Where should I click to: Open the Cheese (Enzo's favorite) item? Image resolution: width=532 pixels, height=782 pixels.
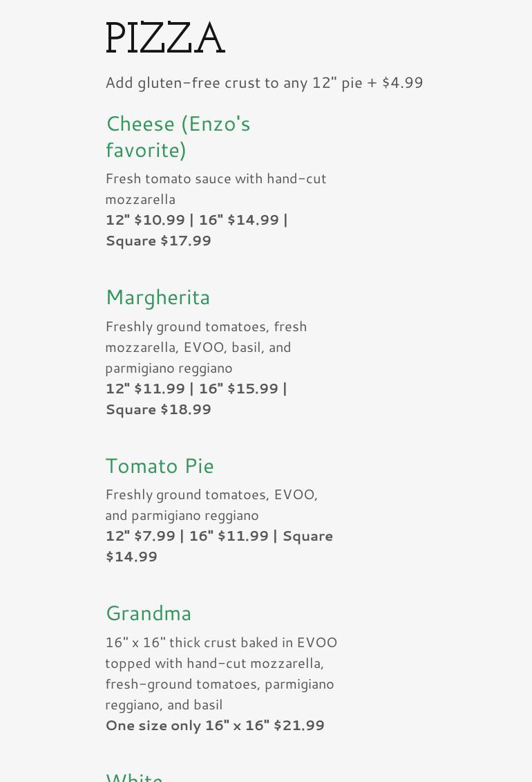178,136
